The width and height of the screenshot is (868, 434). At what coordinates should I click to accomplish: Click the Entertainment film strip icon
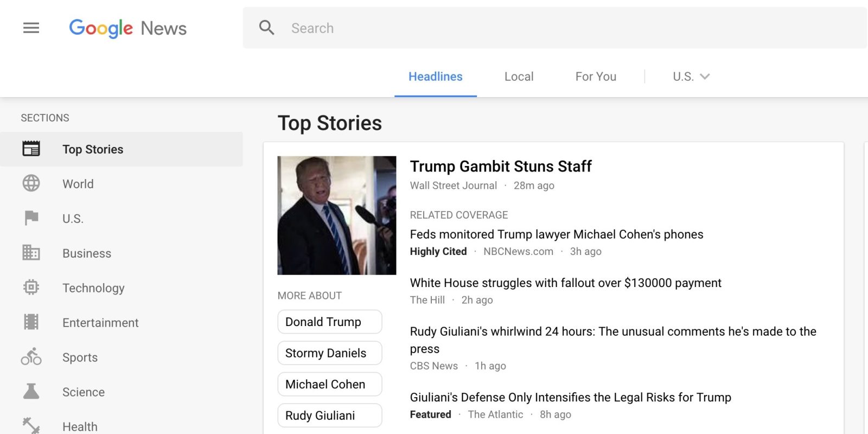[x=31, y=322]
